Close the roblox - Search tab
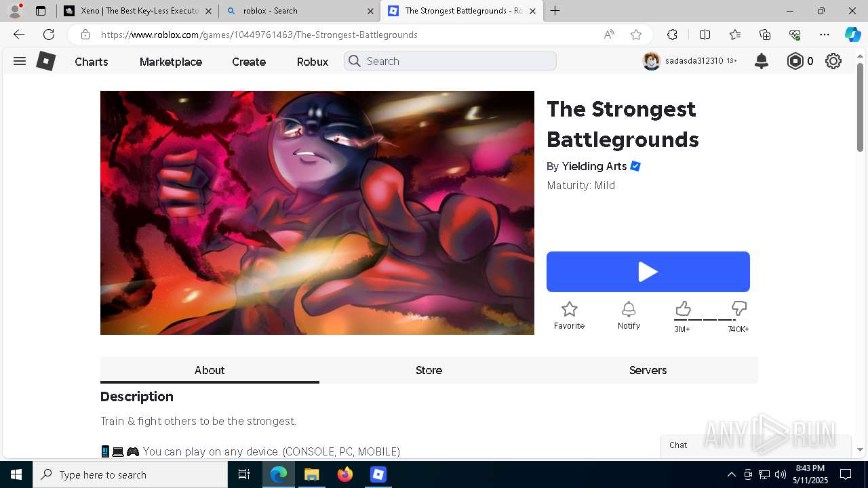Viewport: 868px width, 488px height. pos(370,11)
